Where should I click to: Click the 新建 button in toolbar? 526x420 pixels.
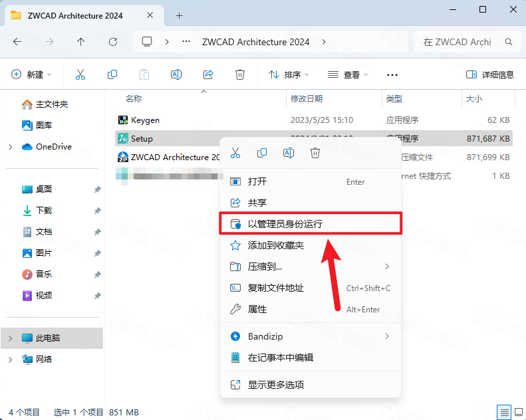pos(31,75)
